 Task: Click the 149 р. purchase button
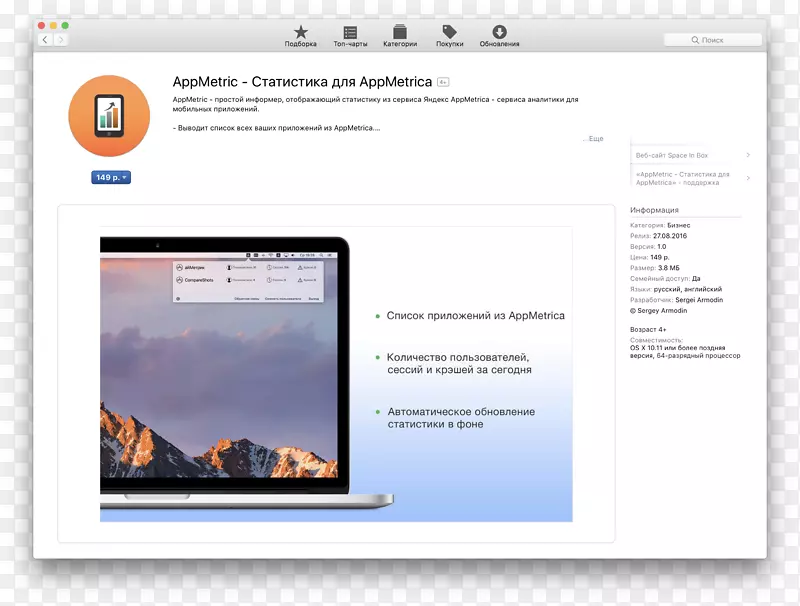tap(108, 177)
